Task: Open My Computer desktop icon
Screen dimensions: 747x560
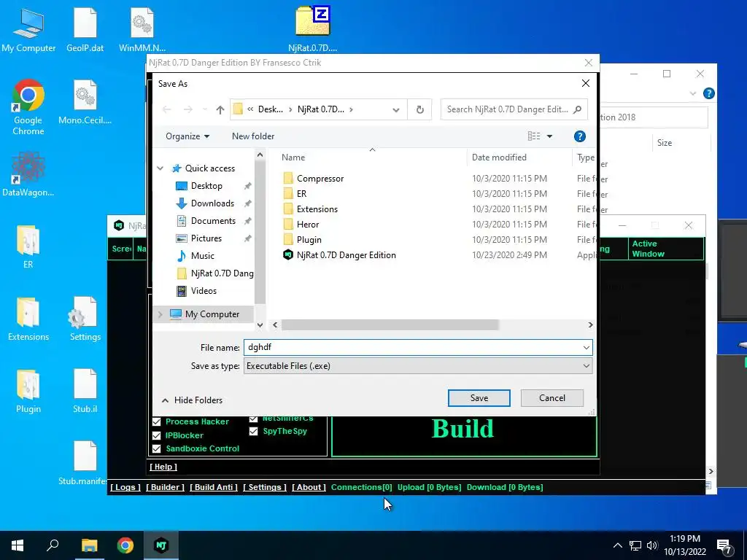Action: point(28,29)
